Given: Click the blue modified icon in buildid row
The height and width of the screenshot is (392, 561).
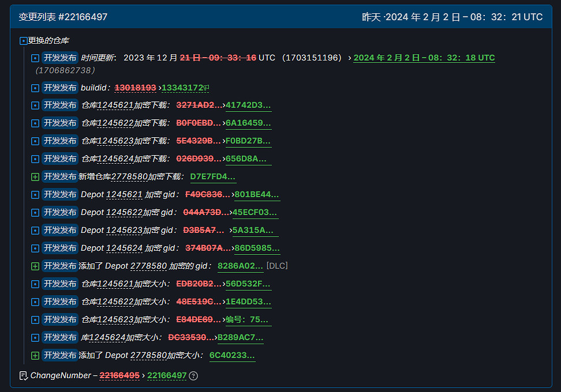Looking at the screenshot, I should 35,88.
